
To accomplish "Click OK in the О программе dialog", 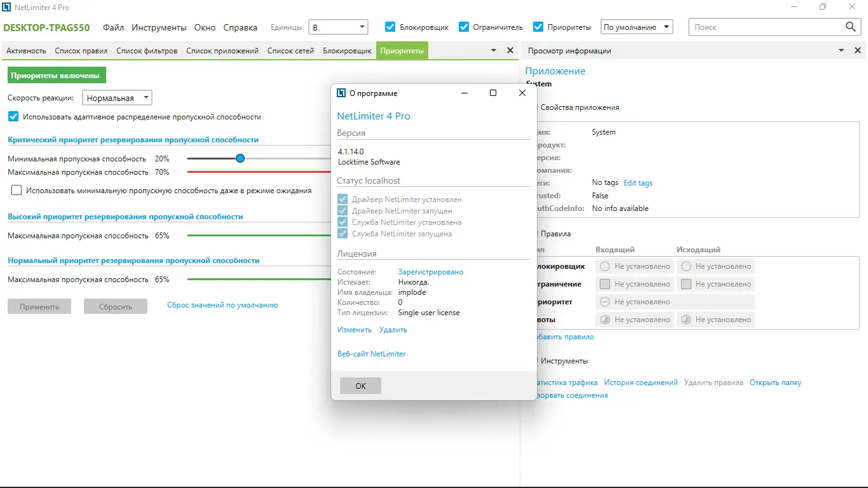I will click(360, 386).
